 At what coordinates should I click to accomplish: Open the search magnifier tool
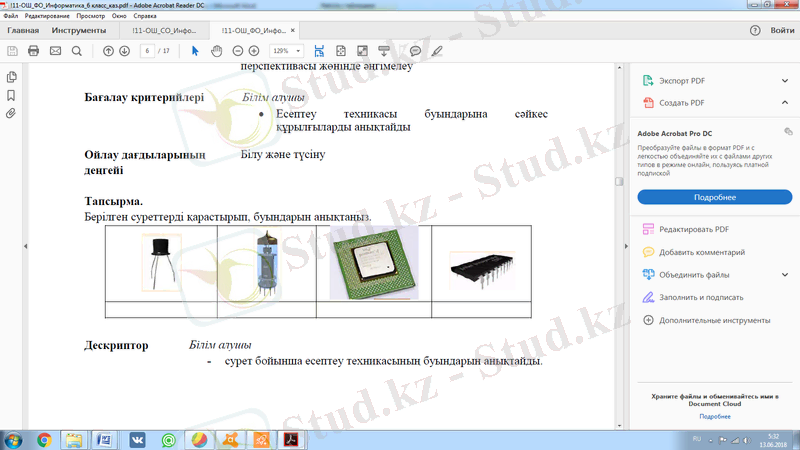point(77,50)
